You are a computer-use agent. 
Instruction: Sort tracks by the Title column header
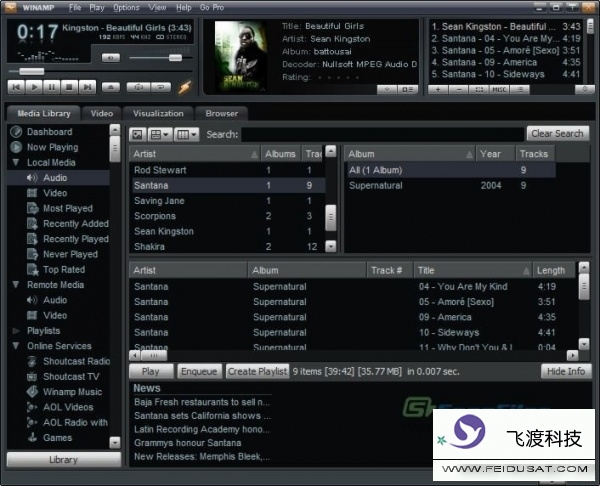pos(472,270)
